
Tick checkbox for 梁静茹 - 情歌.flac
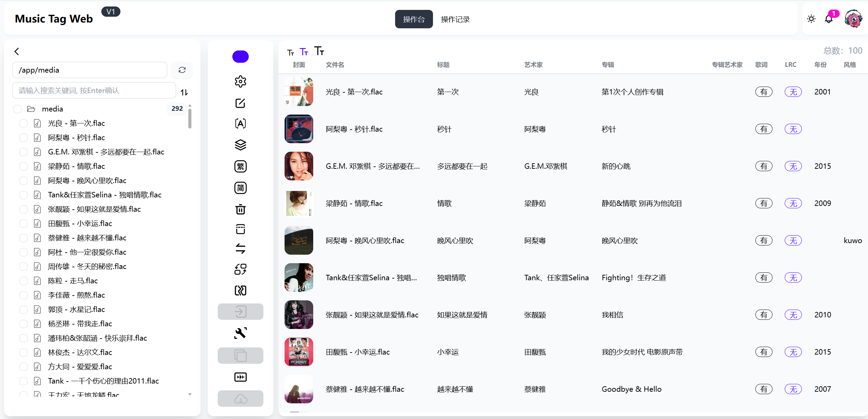tap(24, 166)
